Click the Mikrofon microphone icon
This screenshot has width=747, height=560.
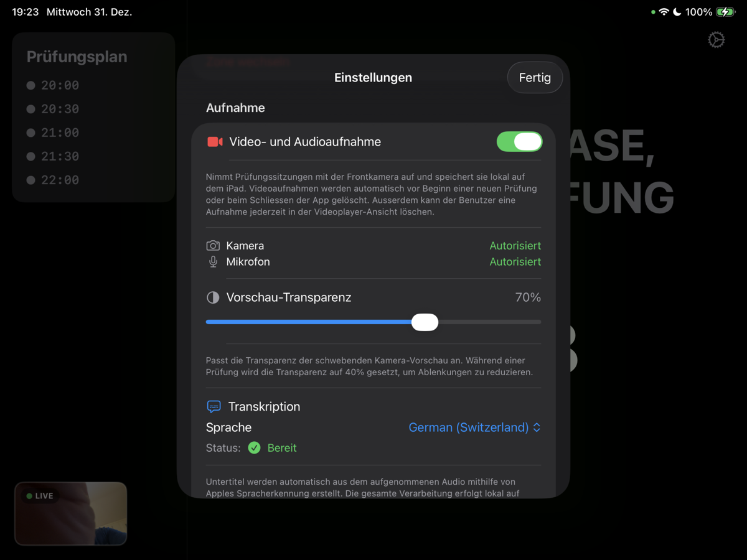tap(213, 262)
